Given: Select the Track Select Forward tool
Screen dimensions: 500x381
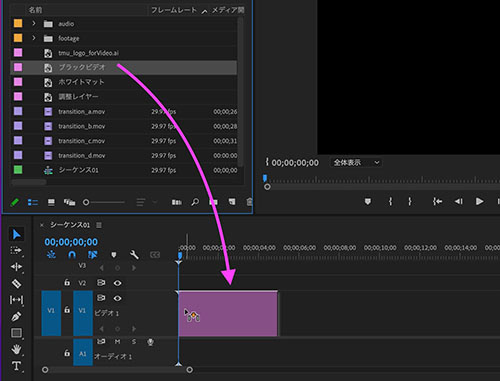Looking at the screenshot, I should tap(16, 250).
